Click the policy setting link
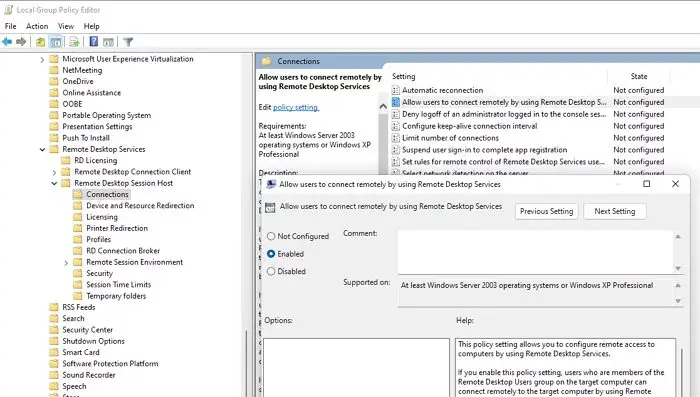700x397 pixels. click(296, 107)
